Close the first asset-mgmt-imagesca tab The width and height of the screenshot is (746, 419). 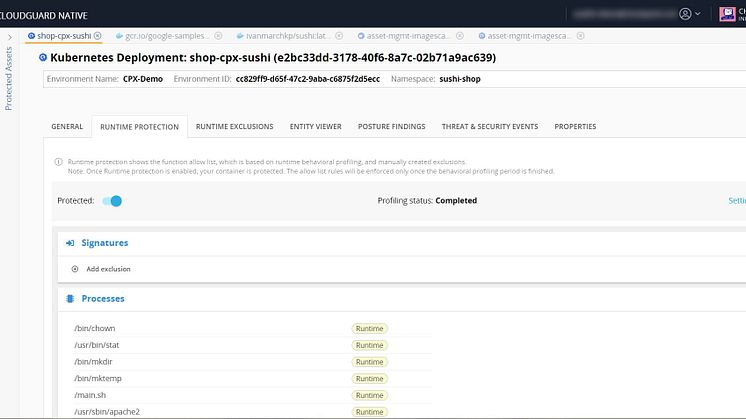460,36
